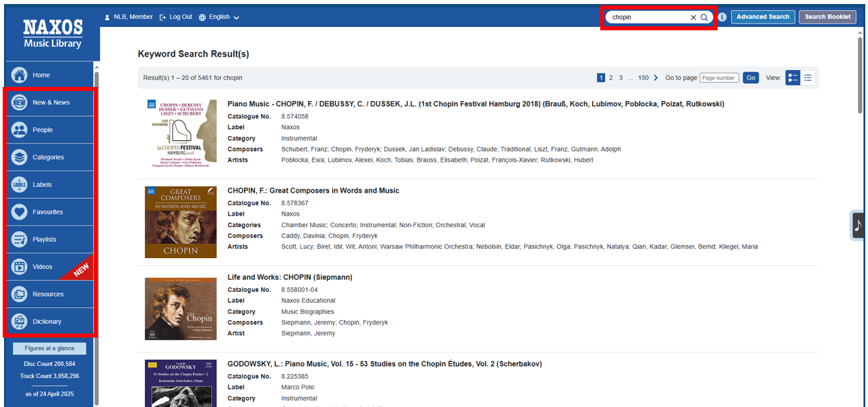This screenshot has height=407, width=868.
Task: Select results page 3
Action: tap(621, 78)
